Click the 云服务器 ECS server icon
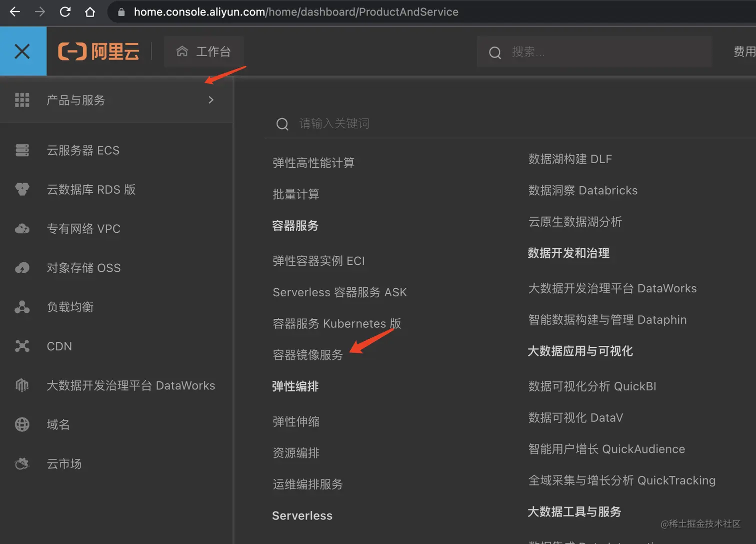 22,150
